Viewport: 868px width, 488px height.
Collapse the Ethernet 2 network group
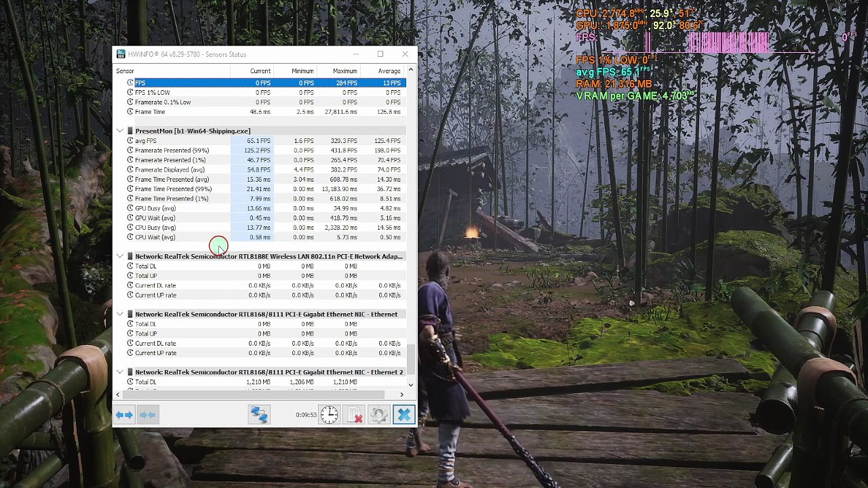[x=120, y=372]
